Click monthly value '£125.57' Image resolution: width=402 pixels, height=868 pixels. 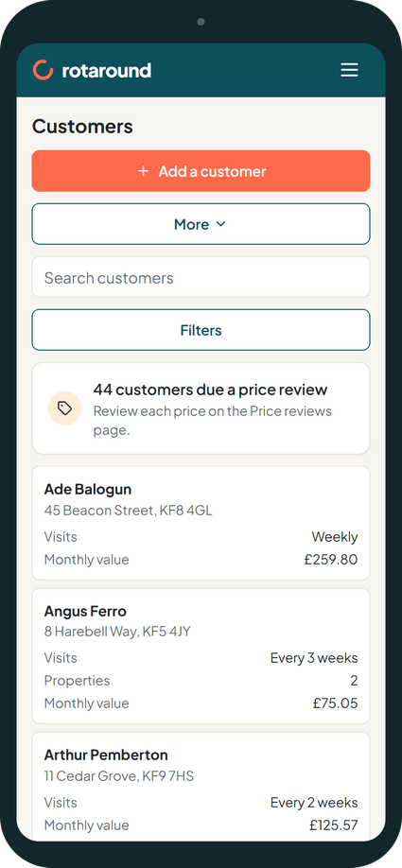pyautogui.click(x=333, y=825)
